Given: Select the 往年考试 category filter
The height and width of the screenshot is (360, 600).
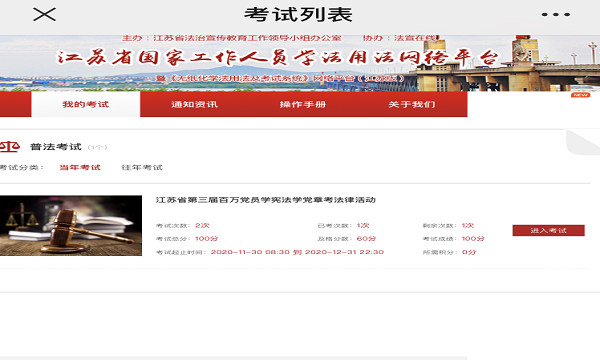Looking at the screenshot, I should [142, 168].
